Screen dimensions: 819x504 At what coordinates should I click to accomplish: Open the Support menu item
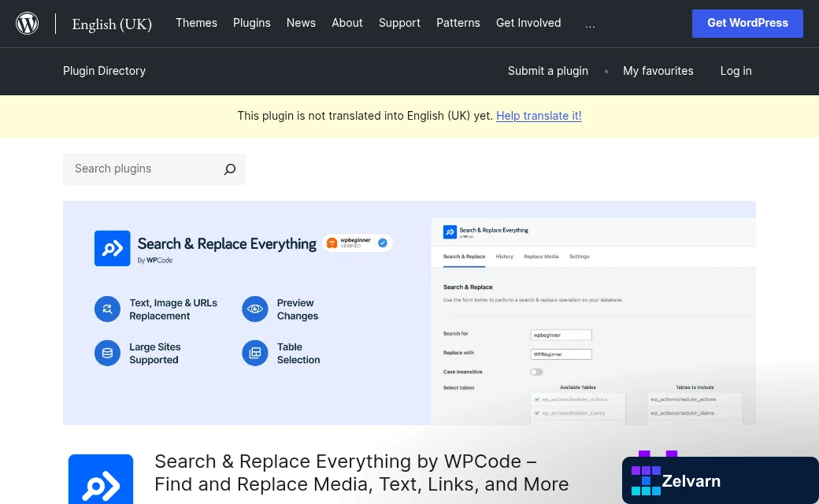pos(399,23)
